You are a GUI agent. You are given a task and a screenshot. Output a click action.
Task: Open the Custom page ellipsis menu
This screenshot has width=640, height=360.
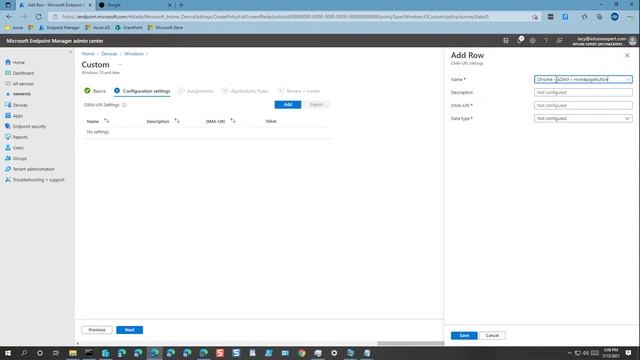[x=120, y=64]
